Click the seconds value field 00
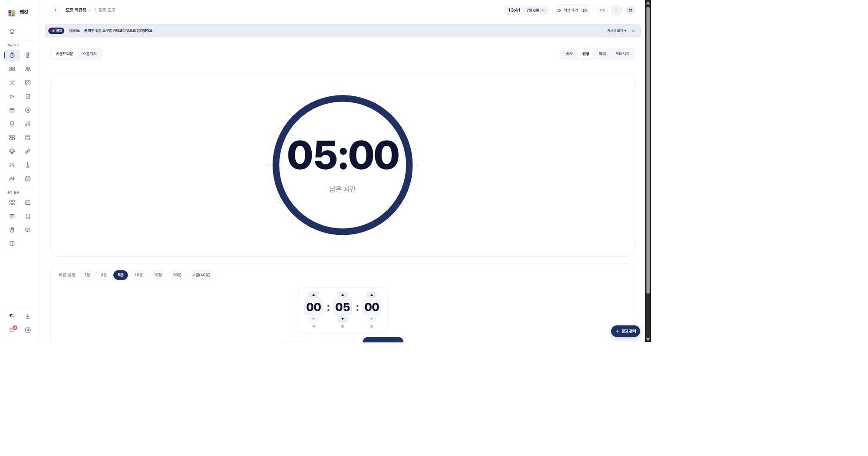The width and height of the screenshot is (868, 456). point(372,307)
